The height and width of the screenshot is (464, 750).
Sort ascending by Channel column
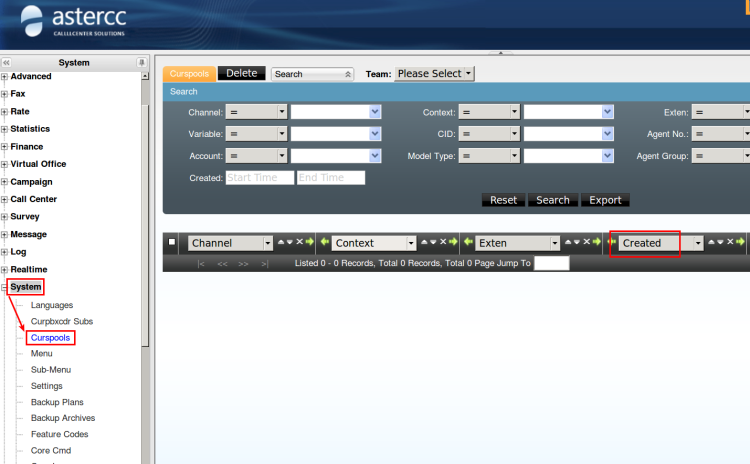[280, 243]
